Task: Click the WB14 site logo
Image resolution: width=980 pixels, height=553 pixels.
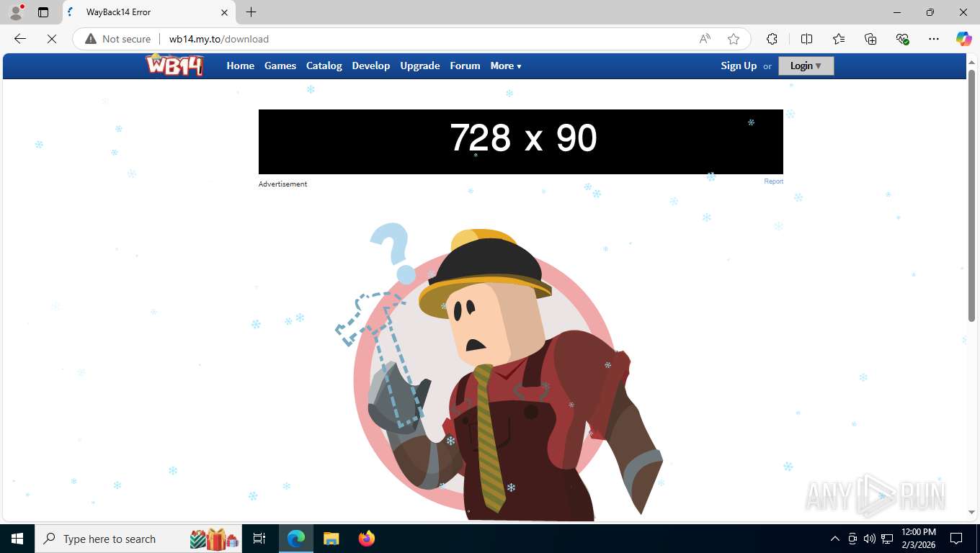Action: (174, 65)
